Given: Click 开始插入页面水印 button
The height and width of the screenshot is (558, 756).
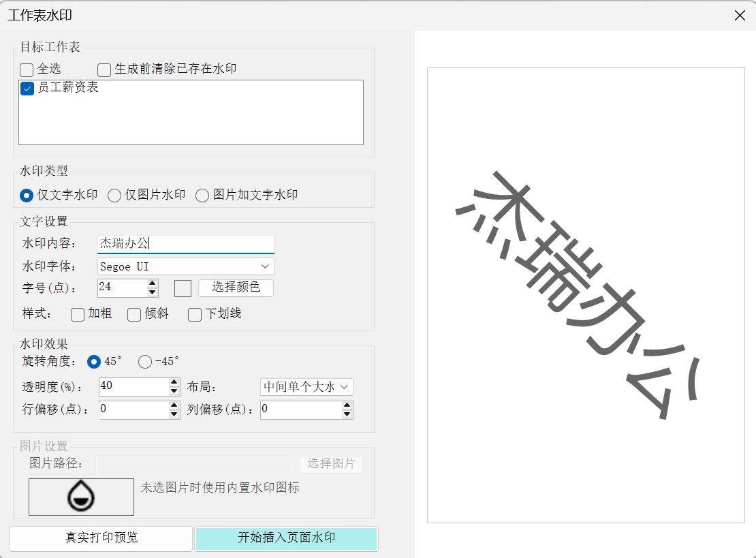Looking at the screenshot, I should [x=286, y=538].
